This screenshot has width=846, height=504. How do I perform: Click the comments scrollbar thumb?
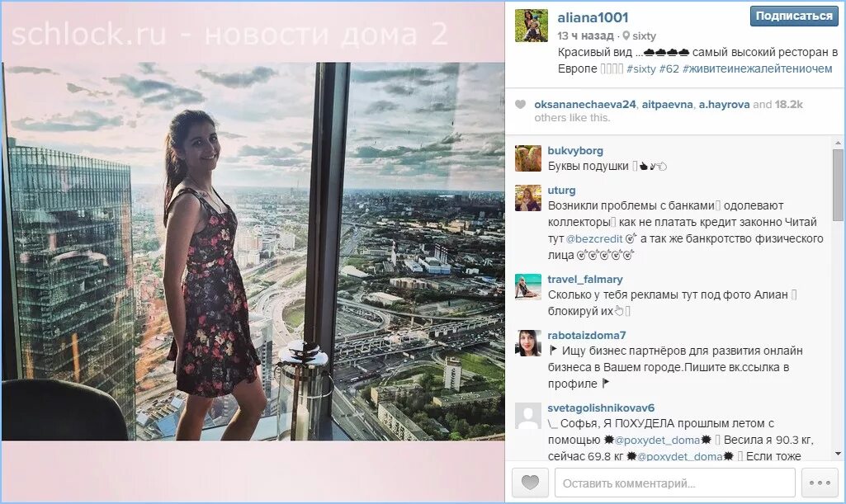(838, 185)
